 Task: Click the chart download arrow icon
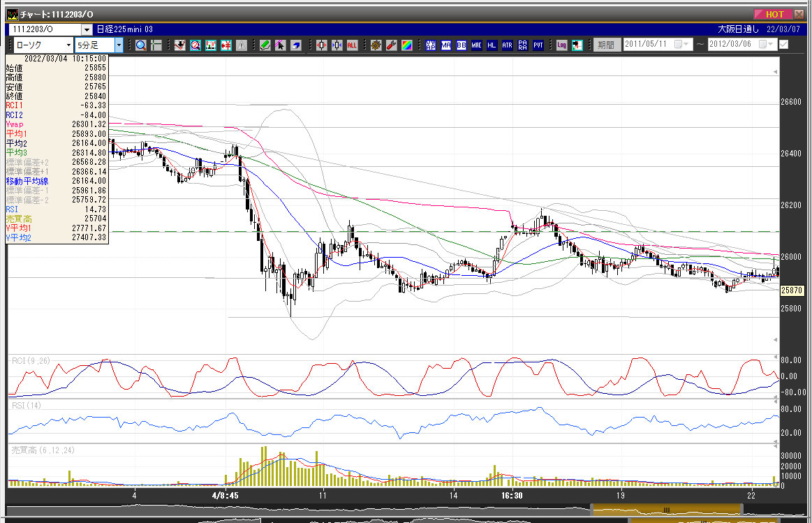[179, 45]
